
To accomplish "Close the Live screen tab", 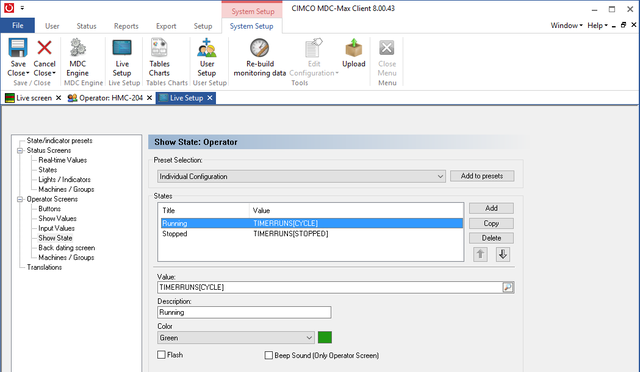I will pyautogui.click(x=58, y=98).
